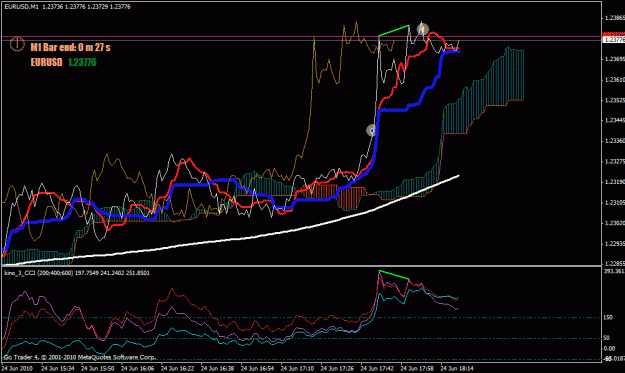Click the '24 Jun 17:26' time label

click(x=337, y=369)
